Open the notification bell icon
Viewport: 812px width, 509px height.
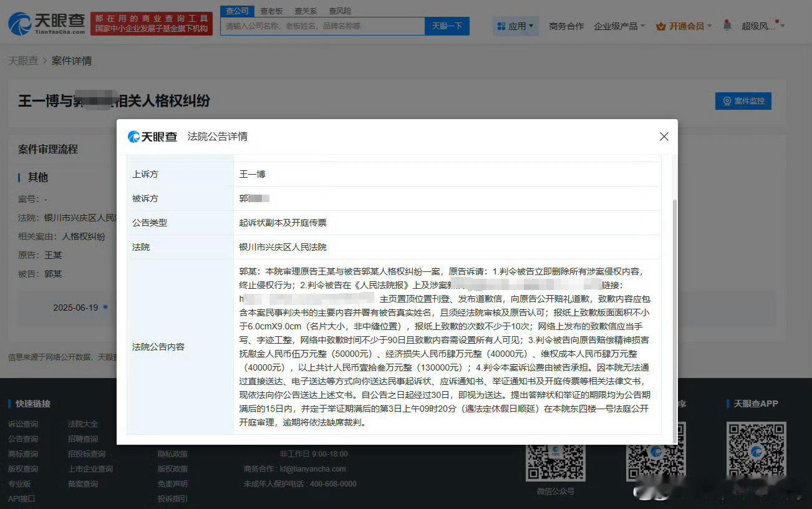pyautogui.click(x=727, y=26)
